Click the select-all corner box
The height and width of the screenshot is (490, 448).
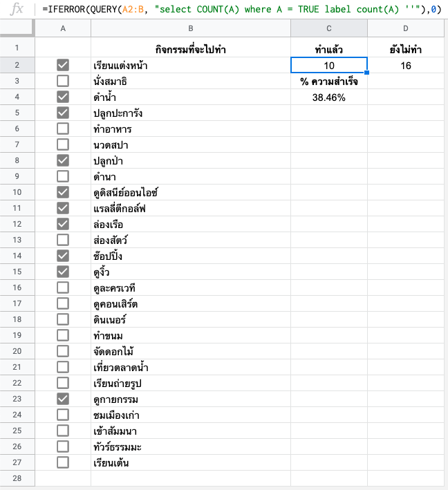pyautogui.click(x=17, y=28)
